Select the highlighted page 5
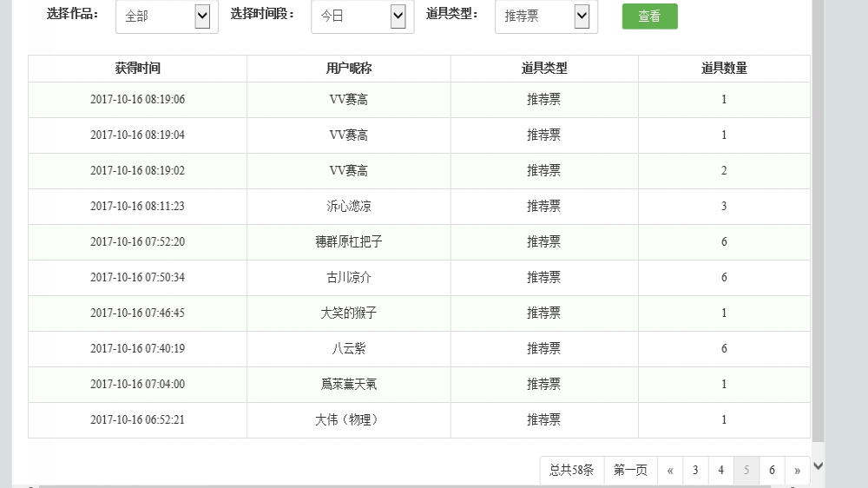 (746, 471)
